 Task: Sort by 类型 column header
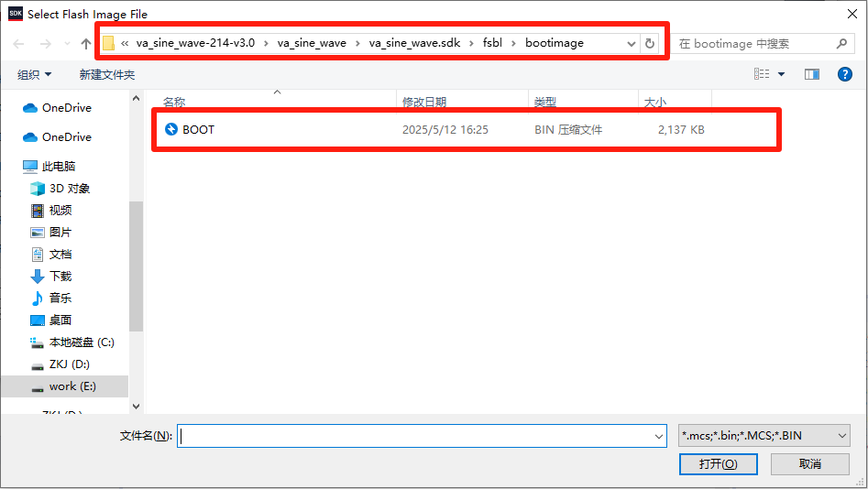point(544,102)
